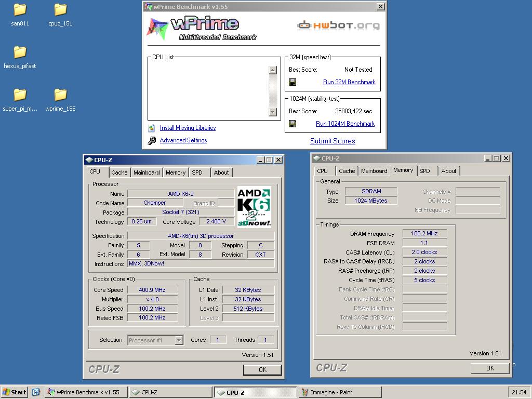Click the save icon beside Run 32M Benchmark
Viewport: 532px width, 399px height.
[292, 82]
